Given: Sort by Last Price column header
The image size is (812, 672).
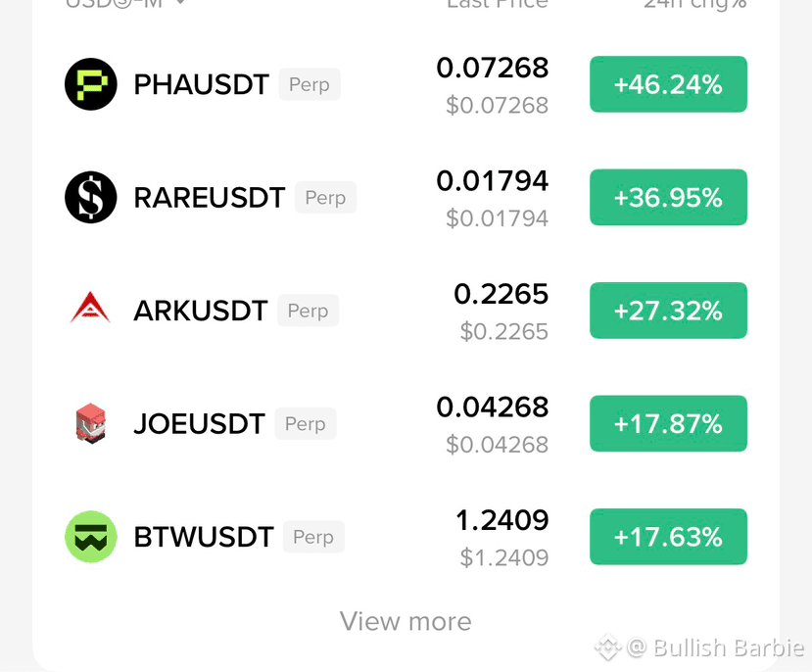Looking at the screenshot, I should pyautogui.click(x=498, y=4).
